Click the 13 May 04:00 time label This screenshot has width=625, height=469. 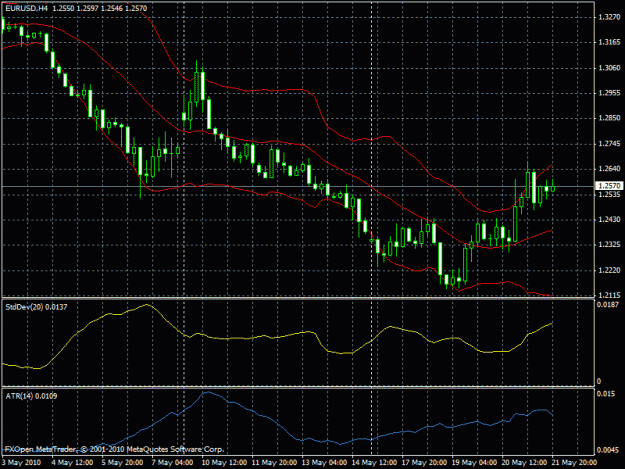point(324,463)
